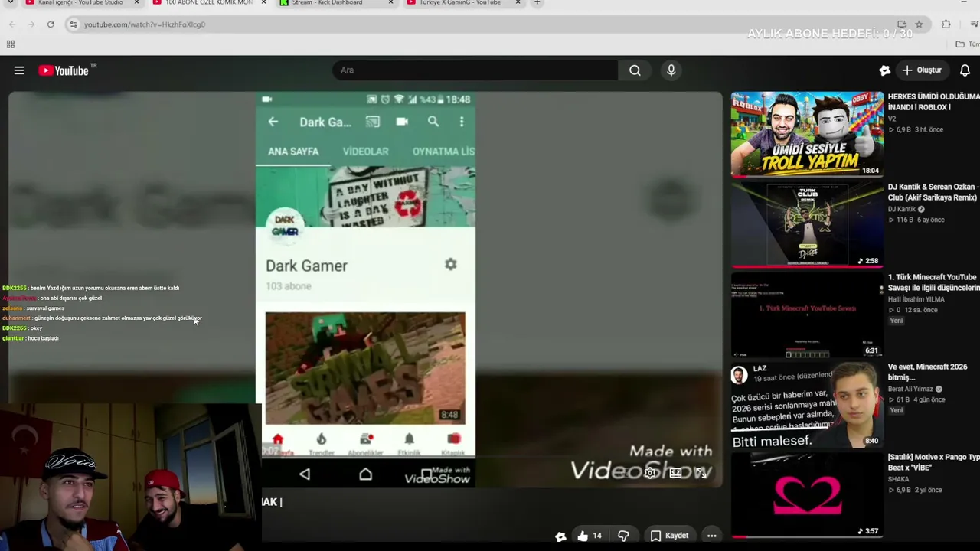The width and height of the screenshot is (980, 551).
Task: Visit the SHAKA channel link
Action: pyautogui.click(x=899, y=480)
